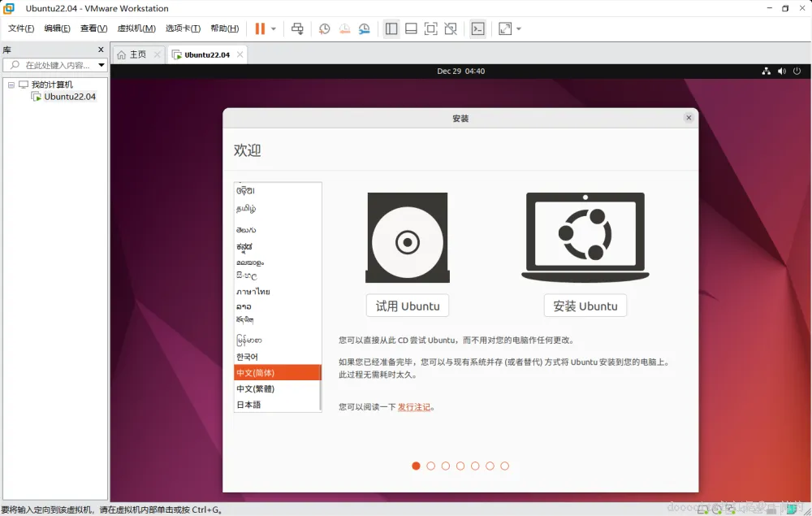Toggle the library sidebar panel

[x=391, y=28]
